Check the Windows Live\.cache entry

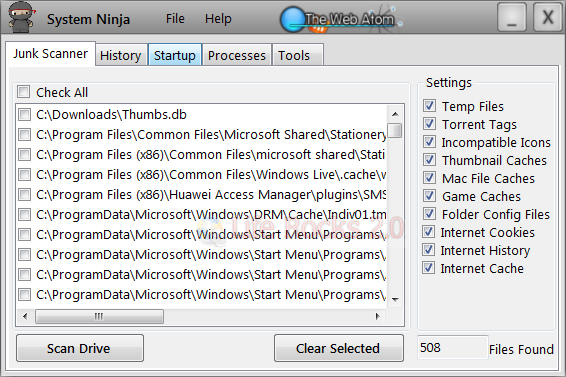pyautogui.click(x=25, y=175)
